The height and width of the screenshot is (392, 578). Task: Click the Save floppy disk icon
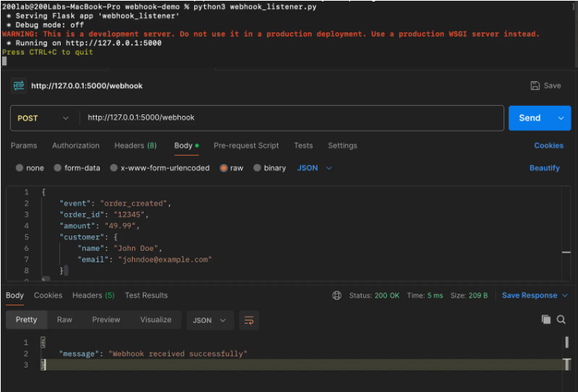(x=535, y=85)
